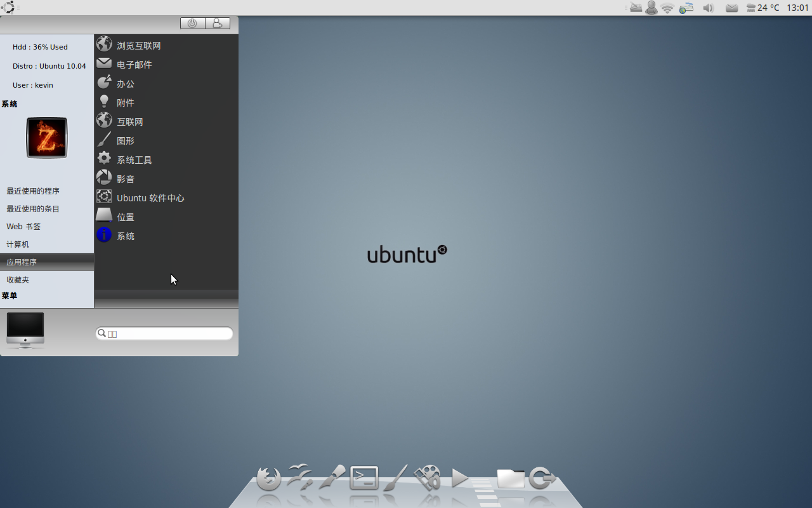
Task: Click the 24 °C weather indicator
Action: coord(763,8)
